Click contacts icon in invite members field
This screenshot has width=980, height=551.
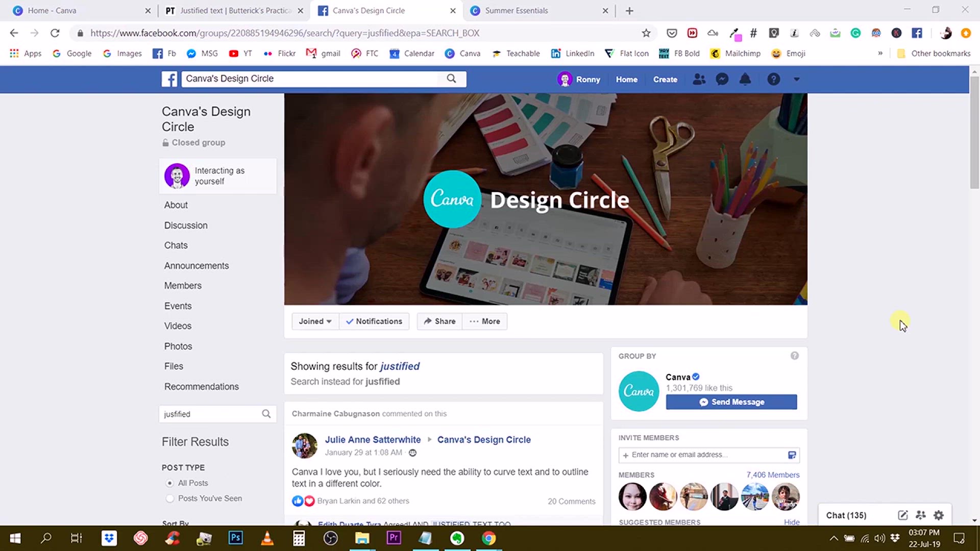pyautogui.click(x=792, y=455)
